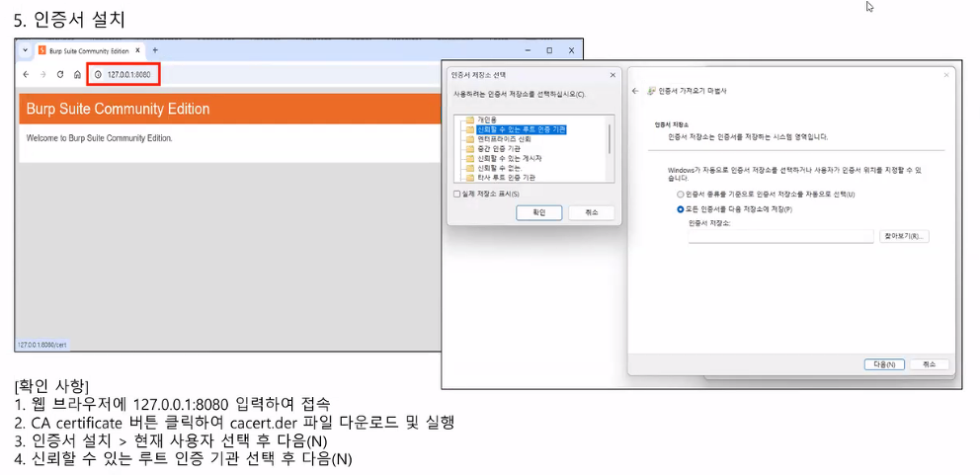Image resolution: width=980 pixels, height=475 pixels.
Task: Click the wizard back arrow
Action: coord(635,91)
